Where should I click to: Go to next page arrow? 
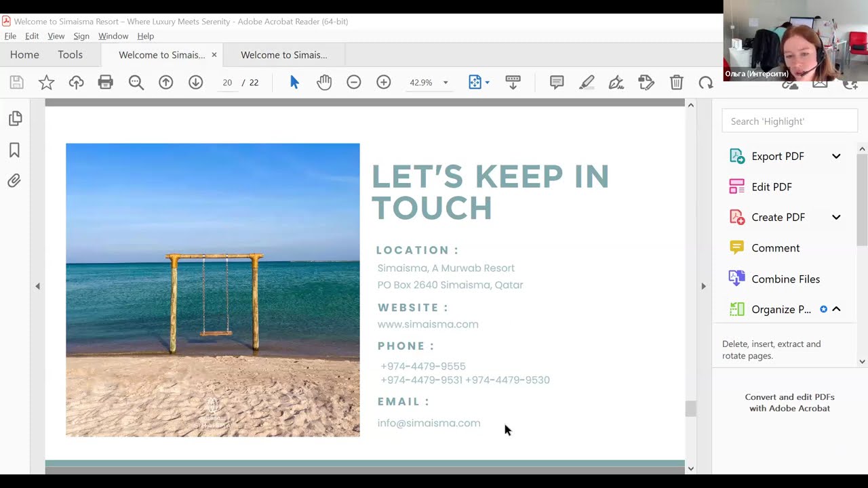196,83
